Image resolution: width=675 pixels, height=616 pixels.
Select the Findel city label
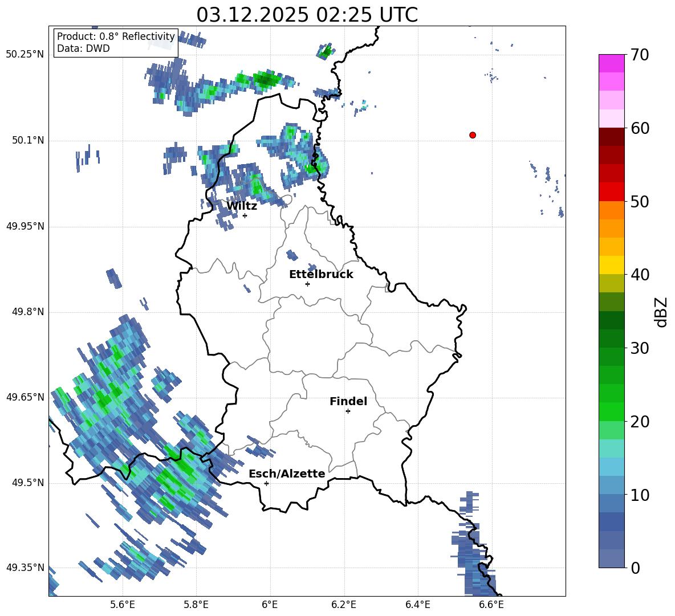[x=348, y=402]
